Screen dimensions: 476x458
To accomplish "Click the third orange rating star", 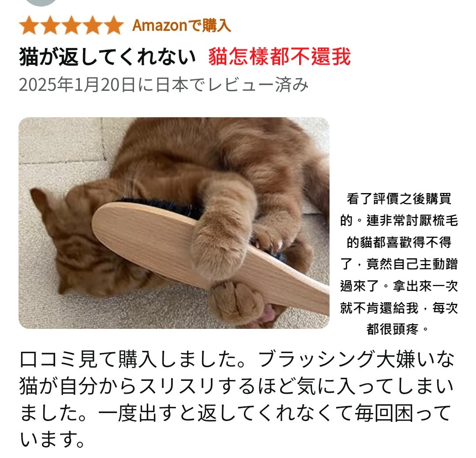I will (71, 25).
